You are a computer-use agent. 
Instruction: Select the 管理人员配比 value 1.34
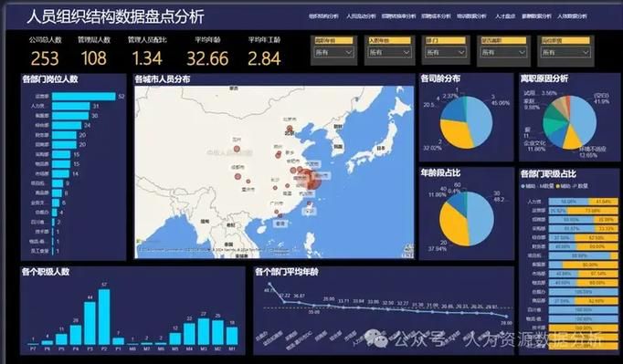pos(147,58)
